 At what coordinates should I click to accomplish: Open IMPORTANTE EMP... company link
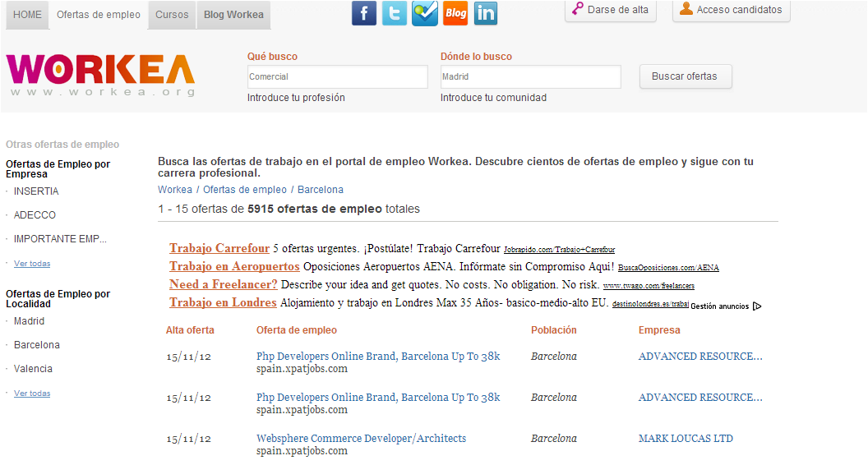(x=60, y=239)
